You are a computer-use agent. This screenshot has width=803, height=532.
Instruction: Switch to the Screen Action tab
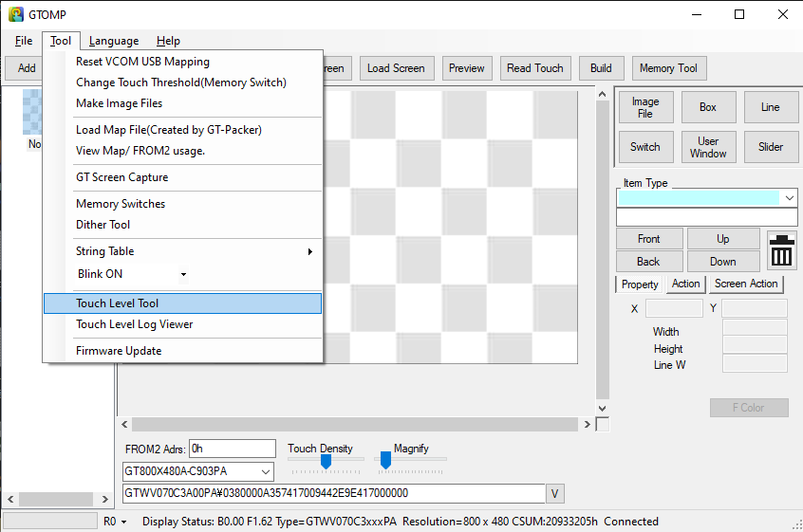[x=746, y=284]
